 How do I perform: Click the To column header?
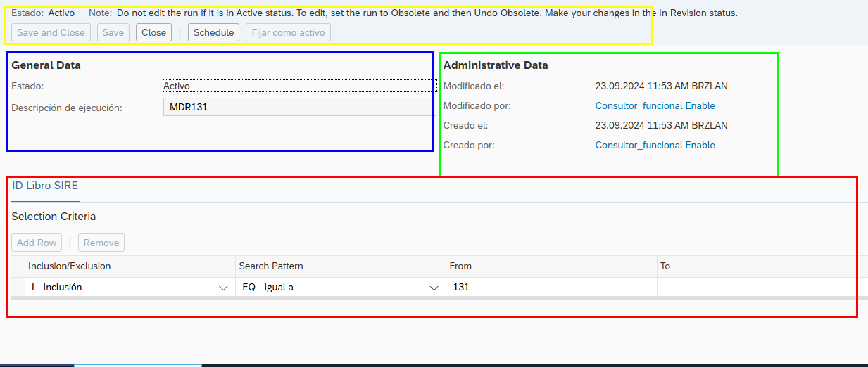tap(665, 266)
